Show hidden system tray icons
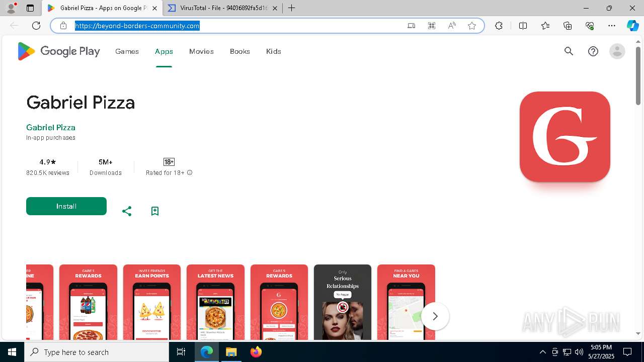 point(542,352)
